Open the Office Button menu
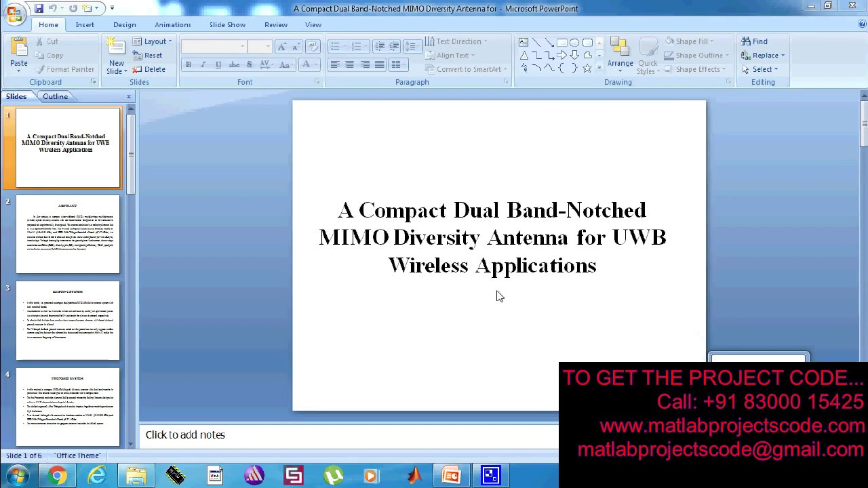This screenshot has height=488, width=868. tap(14, 14)
